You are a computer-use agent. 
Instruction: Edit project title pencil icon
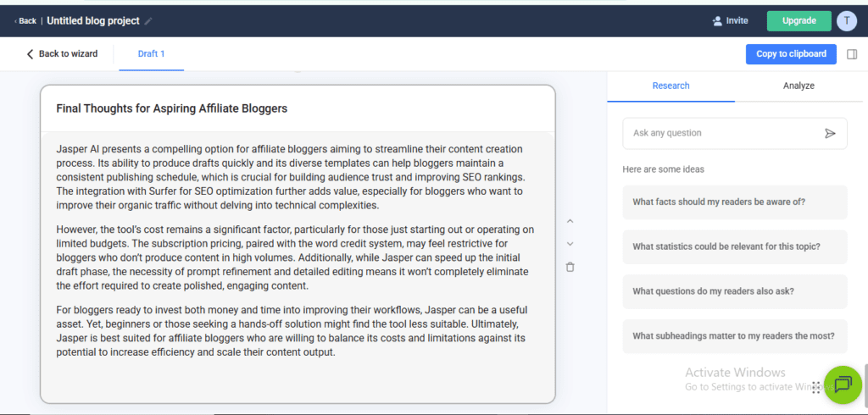[147, 21]
